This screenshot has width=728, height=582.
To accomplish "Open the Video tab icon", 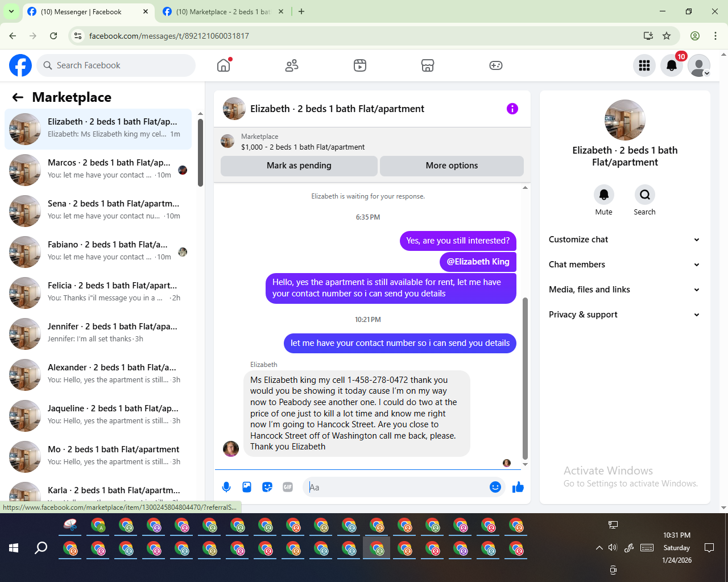I will pos(360,65).
